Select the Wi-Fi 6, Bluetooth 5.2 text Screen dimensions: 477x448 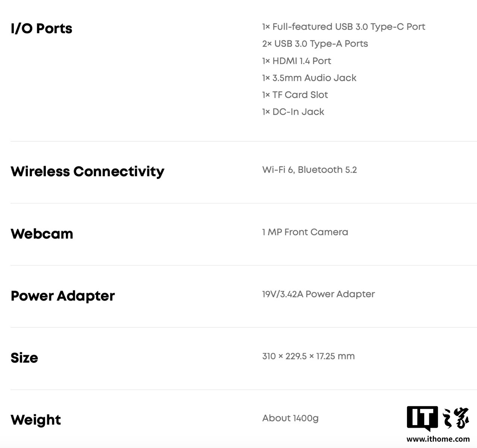(x=309, y=170)
